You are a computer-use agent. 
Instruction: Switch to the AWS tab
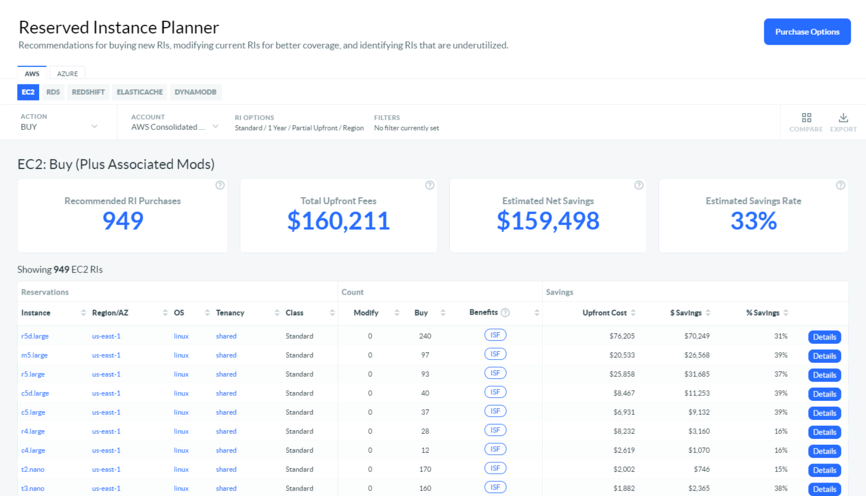tap(32, 73)
